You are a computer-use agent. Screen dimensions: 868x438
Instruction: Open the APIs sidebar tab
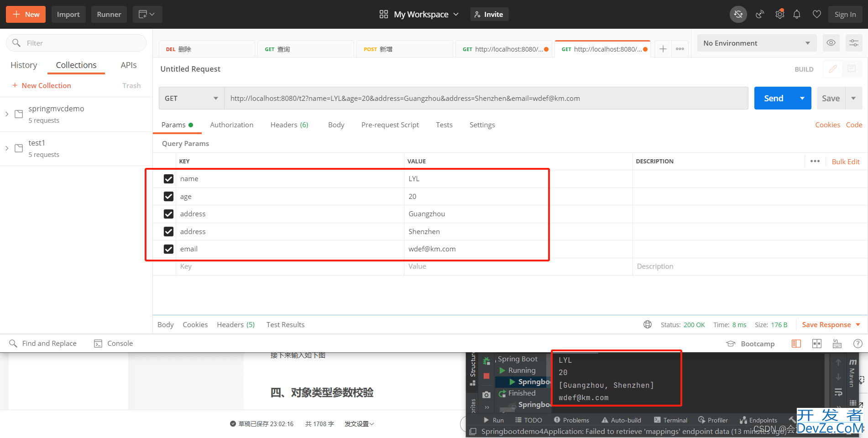(129, 65)
